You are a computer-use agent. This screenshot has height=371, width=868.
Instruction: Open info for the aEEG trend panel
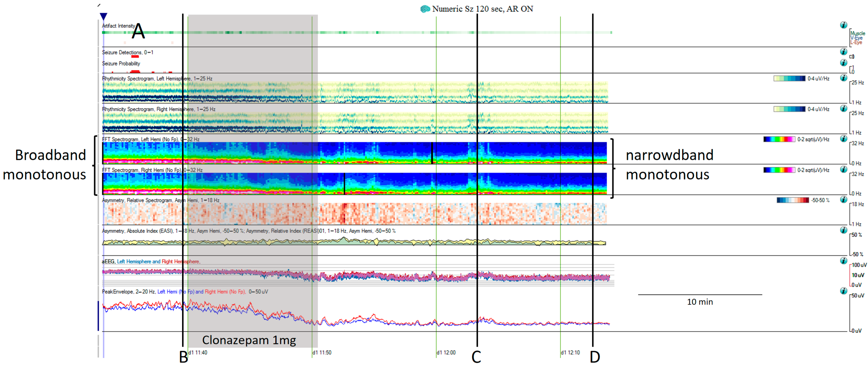(x=843, y=260)
